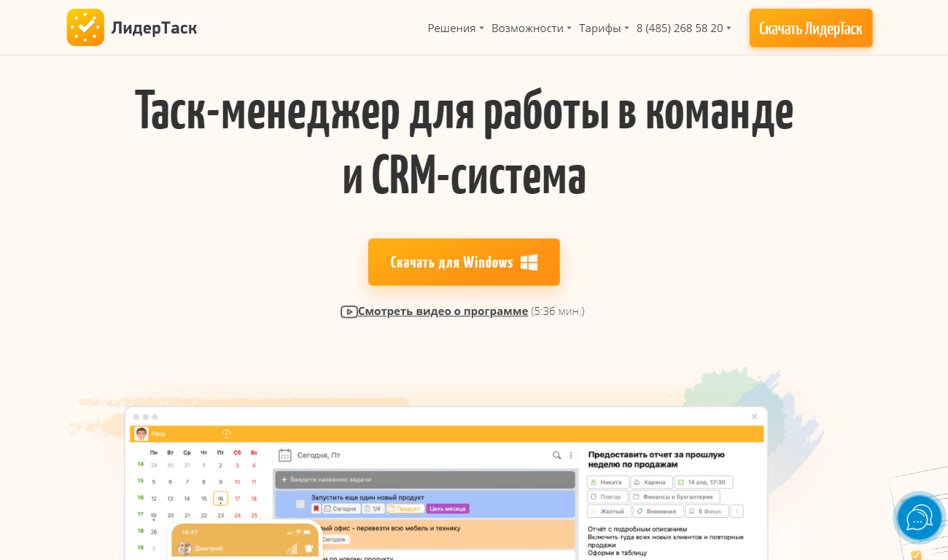Open the Тарифы menu item
This screenshot has width=948, height=560.
[603, 28]
